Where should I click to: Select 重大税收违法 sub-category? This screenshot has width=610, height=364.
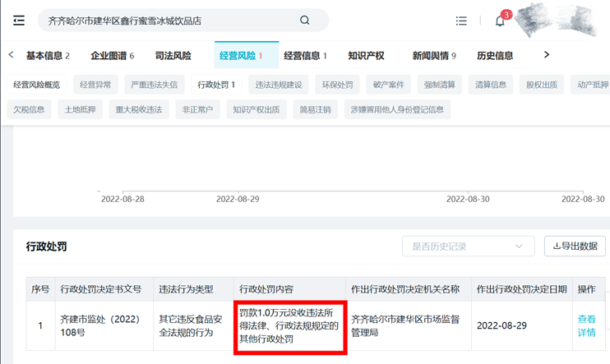point(139,109)
